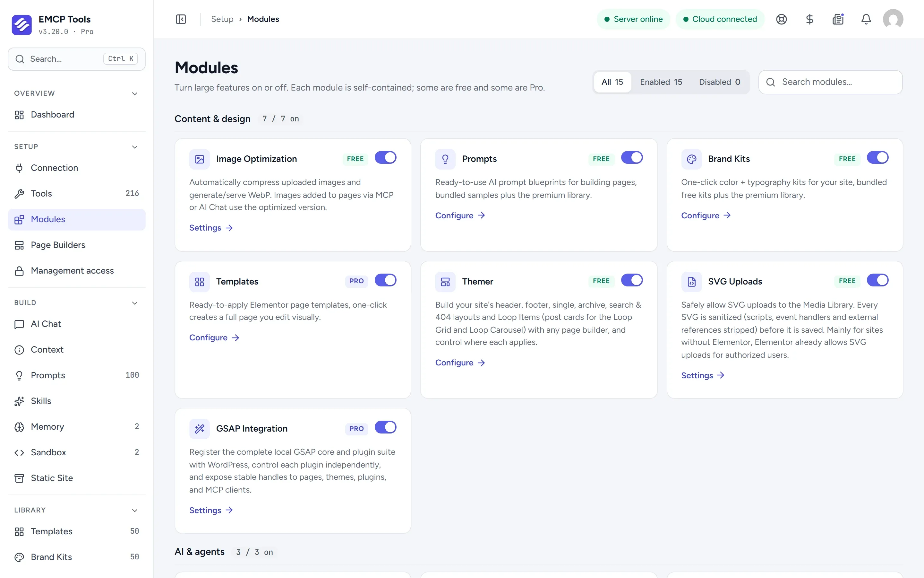Image resolution: width=924 pixels, height=578 pixels.
Task: Go to Connection plug item in sidebar
Action: point(76,168)
